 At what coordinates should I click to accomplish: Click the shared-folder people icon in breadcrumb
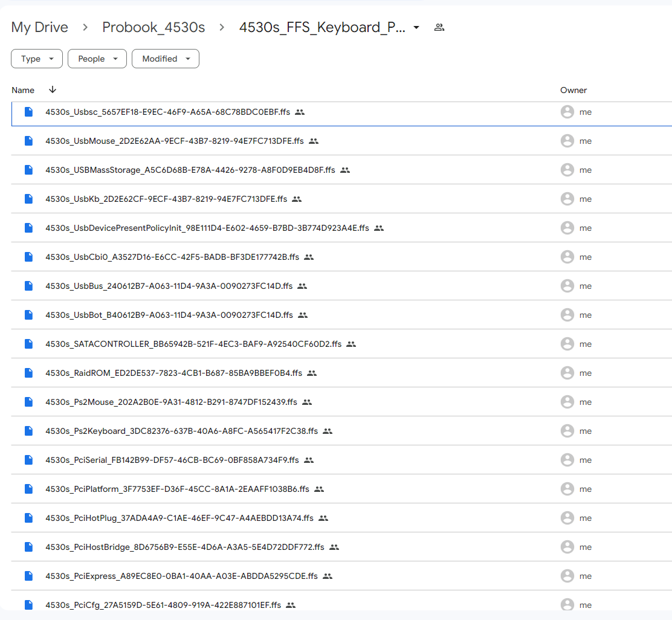tap(439, 27)
